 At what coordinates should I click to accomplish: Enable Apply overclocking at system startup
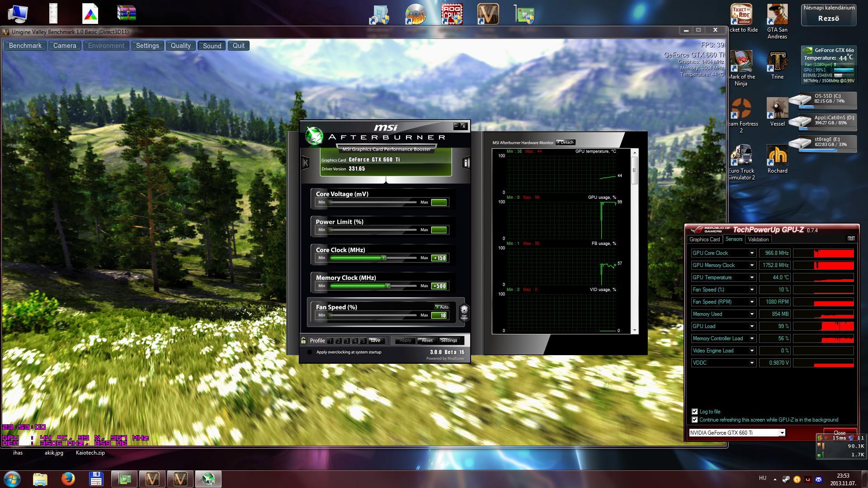tap(310, 352)
